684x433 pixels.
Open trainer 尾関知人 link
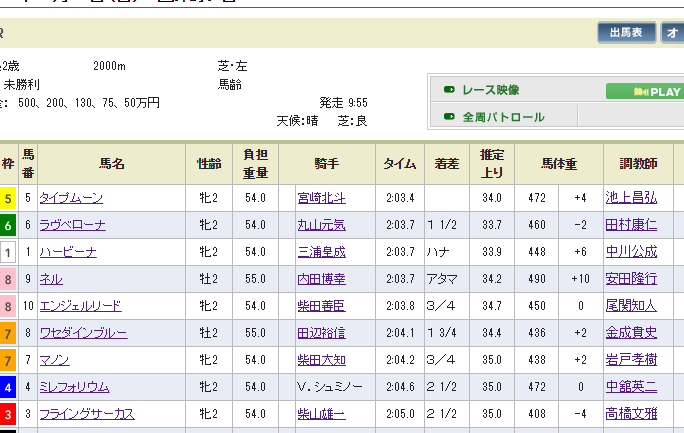(631, 306)
